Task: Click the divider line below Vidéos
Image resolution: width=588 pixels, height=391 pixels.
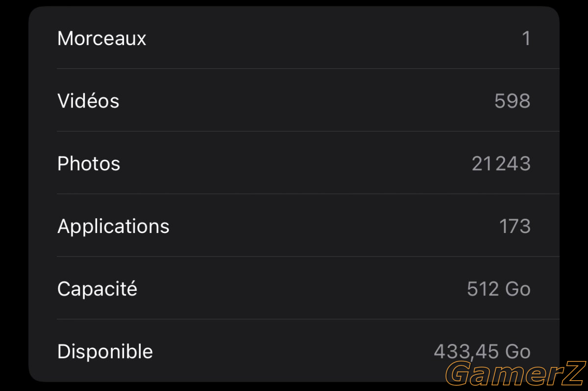Action: click(x=308, y=131)
